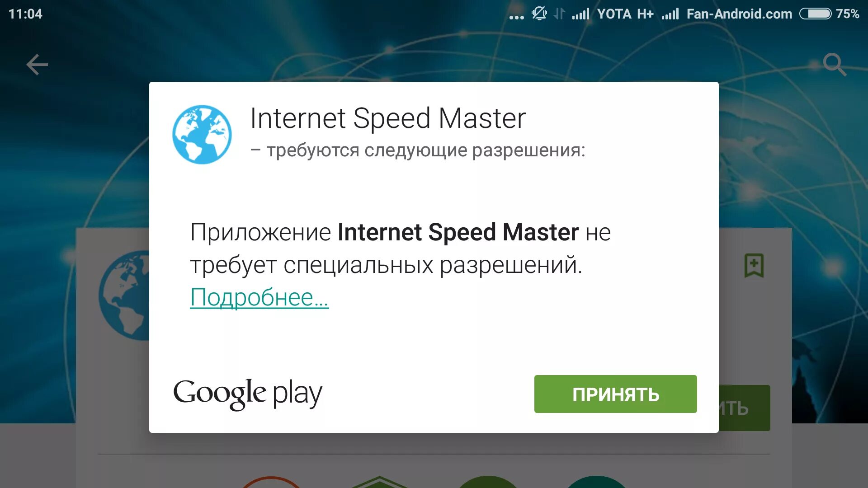Tap the Internet Speed Master globe icon

coord(202,135)
